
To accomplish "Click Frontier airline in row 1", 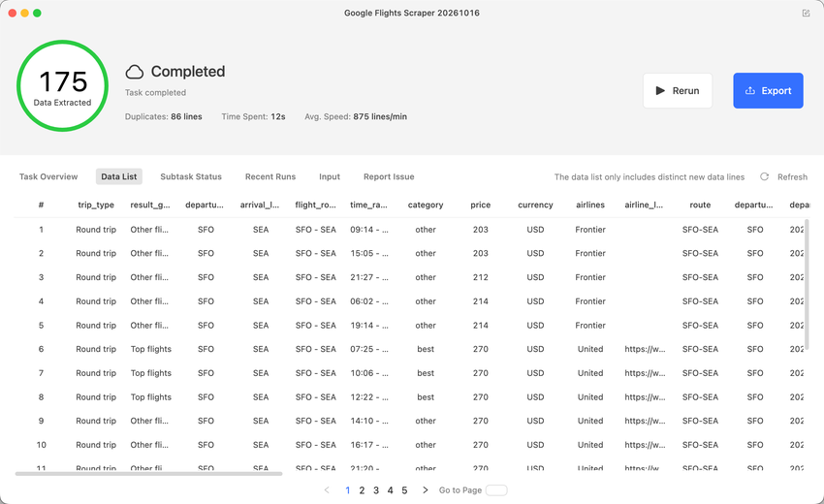I will pyautogui.click(x=590, y=230).
